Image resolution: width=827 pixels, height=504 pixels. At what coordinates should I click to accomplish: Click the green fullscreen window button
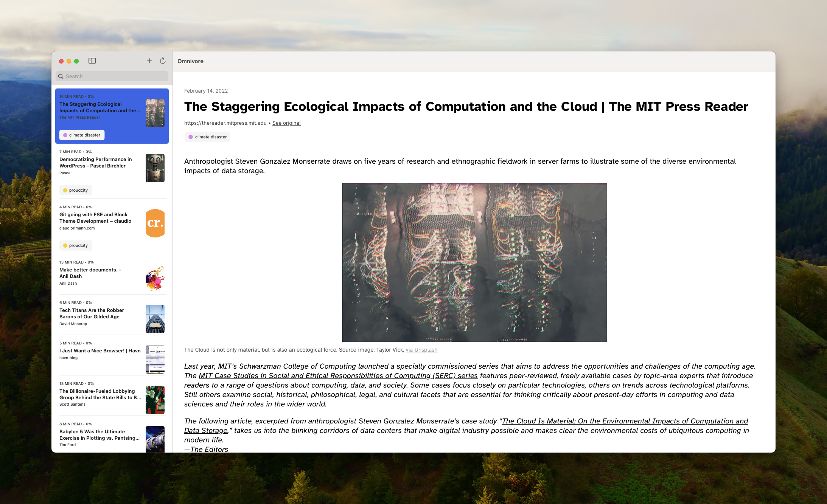point(76,61)
